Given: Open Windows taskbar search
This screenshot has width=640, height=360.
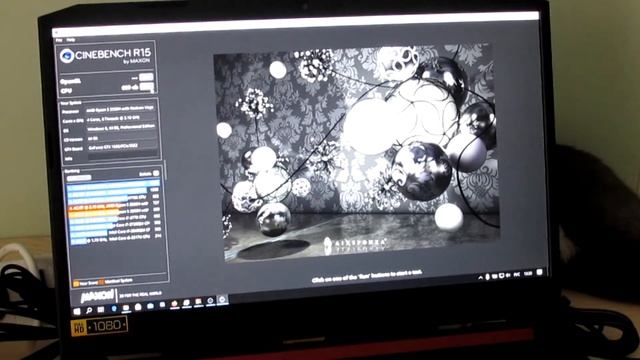Looking at the screenshot, I should (x=89, y=311).
